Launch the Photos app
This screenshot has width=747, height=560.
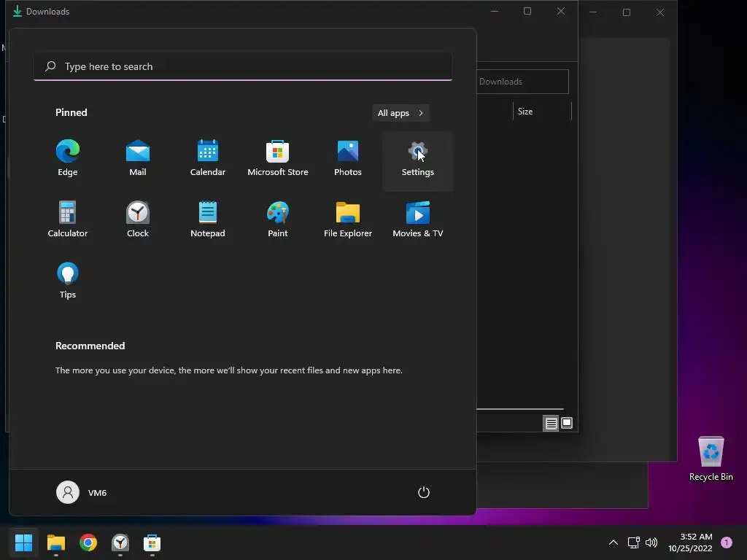tap(348, 159)
